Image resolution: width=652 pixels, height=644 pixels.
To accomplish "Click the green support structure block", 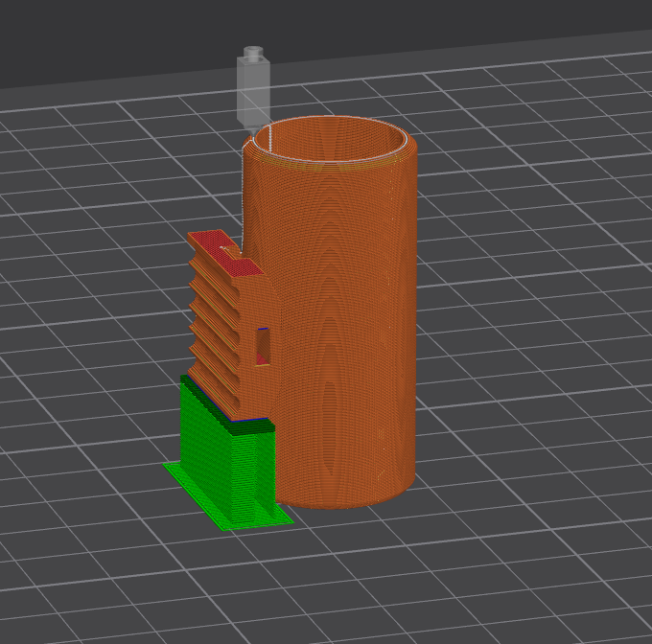I will (226, 448).
